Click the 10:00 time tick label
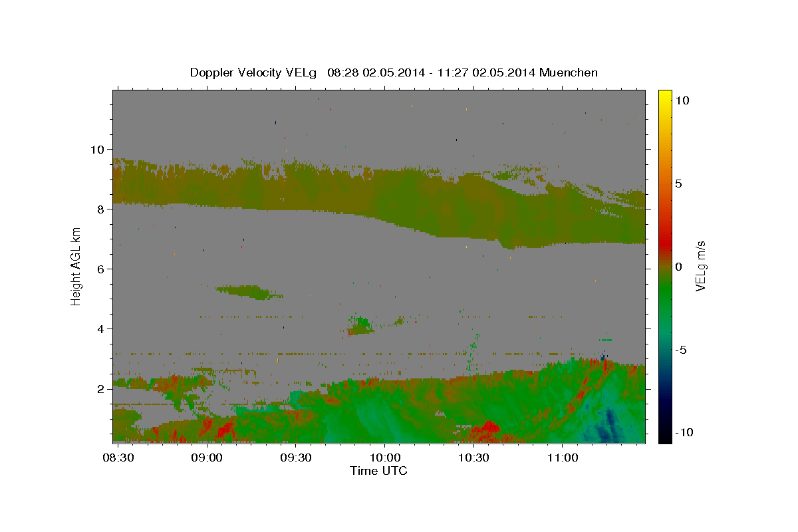 (x=384, y=459)
